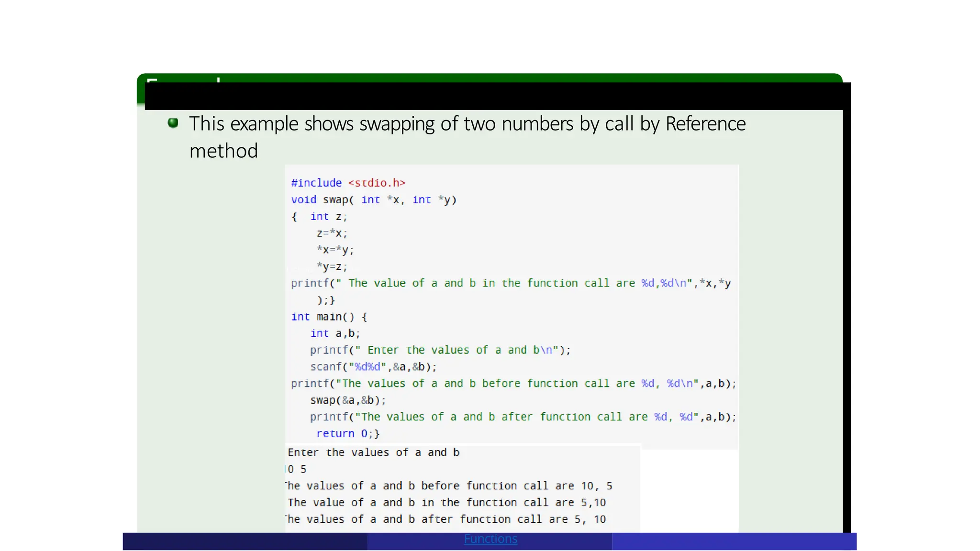Click output line 'Enter the values of a and b'

pyautogui.click(x=373, y=452)
